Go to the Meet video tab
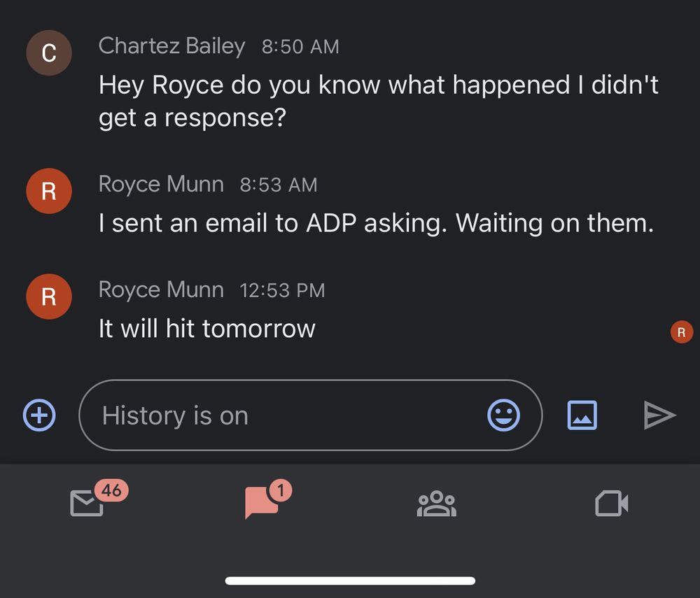 click(x=611, y=504)
